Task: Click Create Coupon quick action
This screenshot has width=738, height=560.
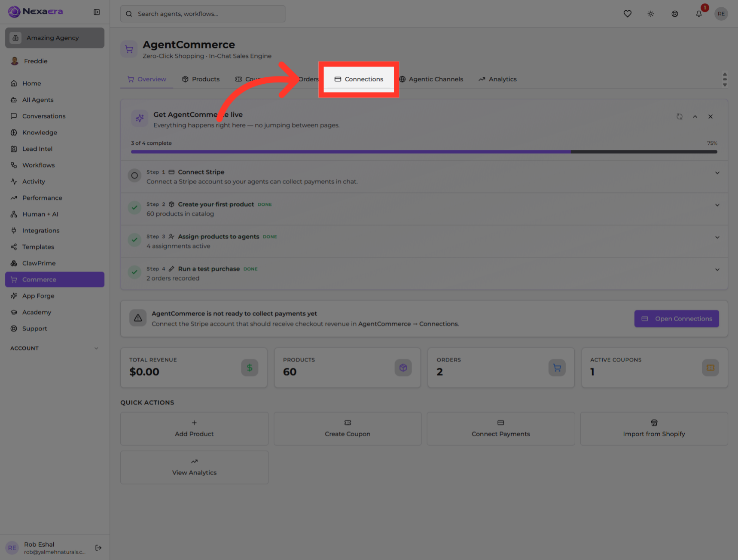Action: pos(348,429)
